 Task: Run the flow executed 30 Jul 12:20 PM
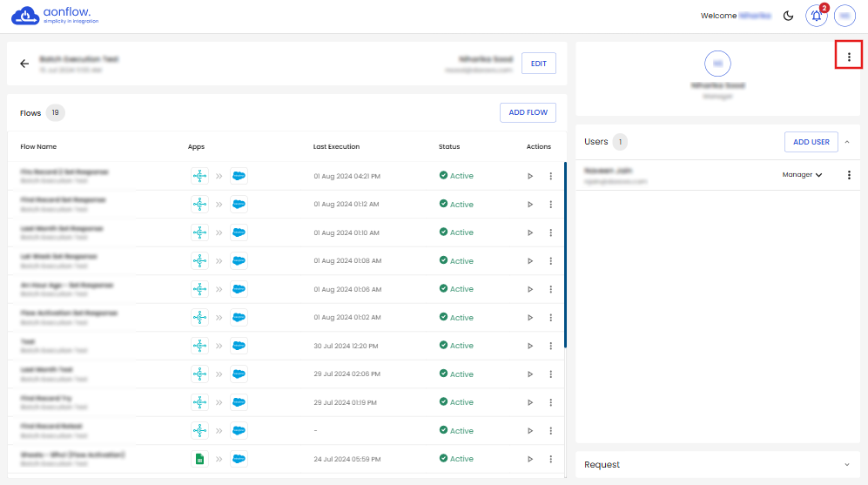[530, 346]
